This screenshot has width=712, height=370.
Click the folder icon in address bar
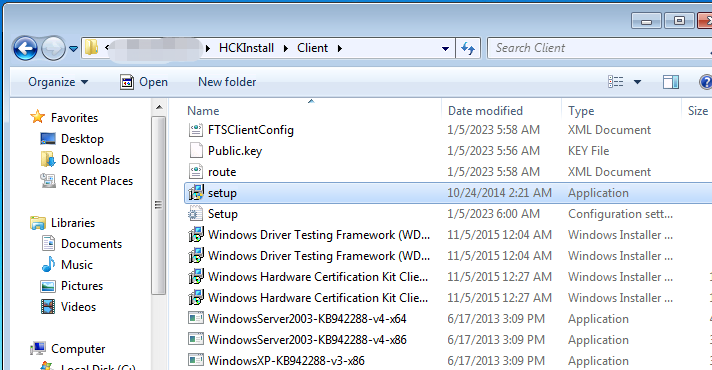(92, 48)
